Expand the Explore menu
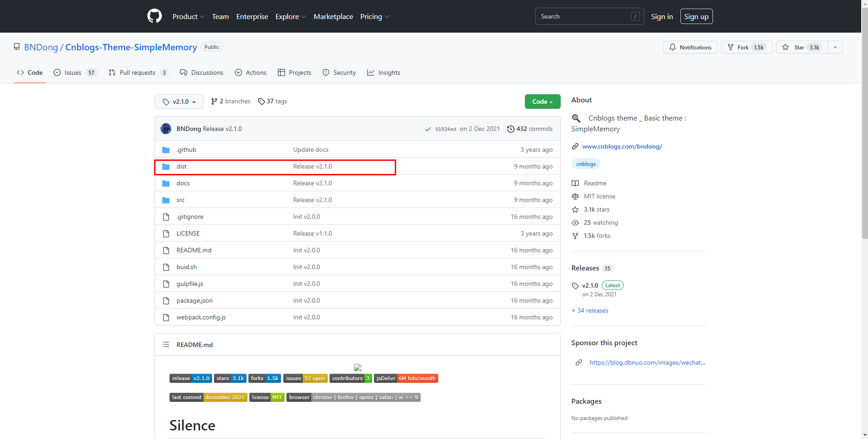This screenshot has width=868, height=439. 291,16
